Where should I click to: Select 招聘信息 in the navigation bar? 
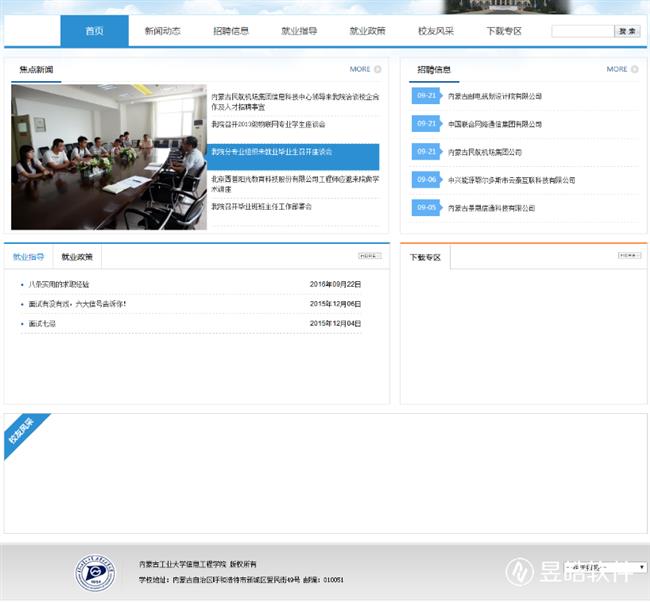pos(231,31)
